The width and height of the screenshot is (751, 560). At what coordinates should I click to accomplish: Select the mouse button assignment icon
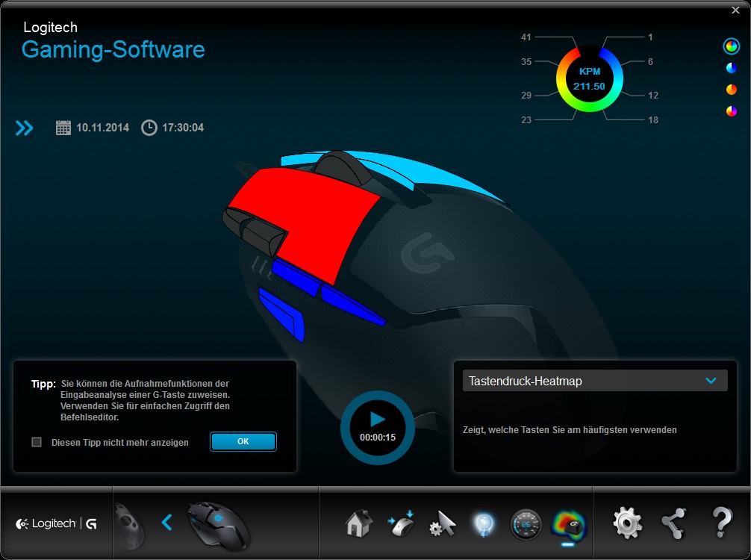click(x=401, y=525)
